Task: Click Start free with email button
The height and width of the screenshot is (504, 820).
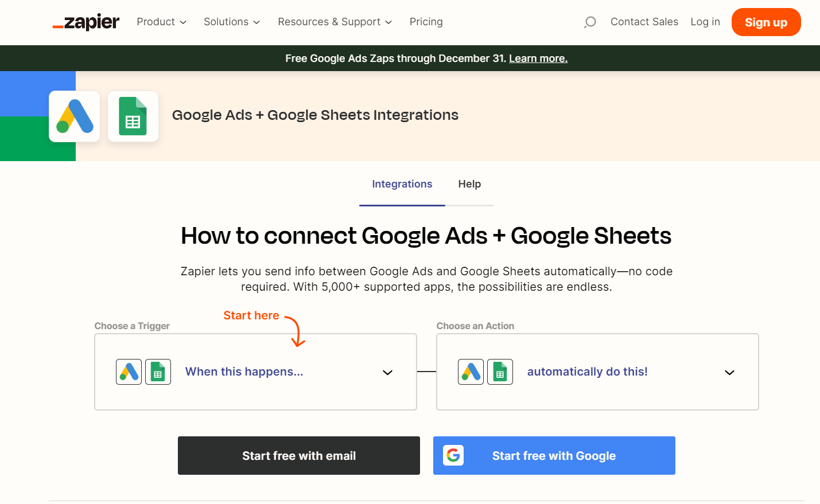Action: [x=299, y=455]
